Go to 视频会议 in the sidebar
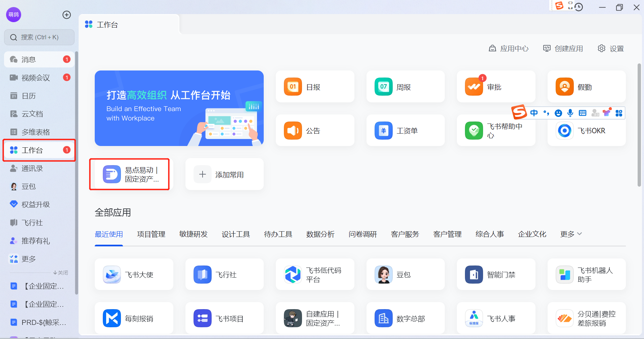The width and height of the screenshot is (644, 339). pos(39,78)
